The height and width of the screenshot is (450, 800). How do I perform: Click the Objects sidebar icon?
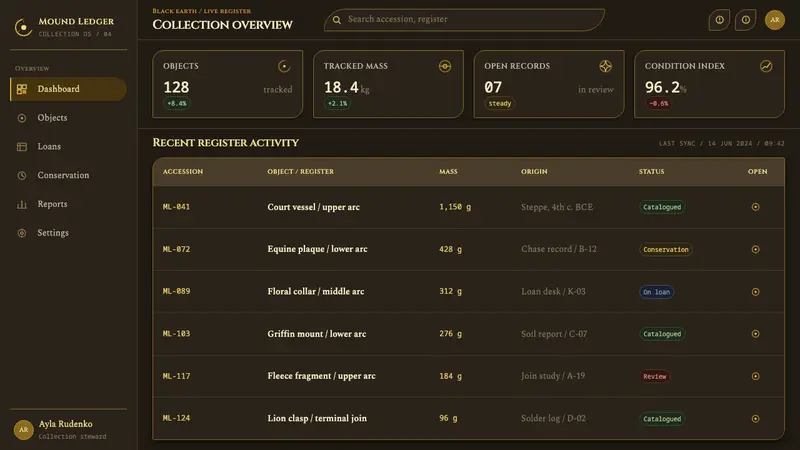tap(21, 118)
